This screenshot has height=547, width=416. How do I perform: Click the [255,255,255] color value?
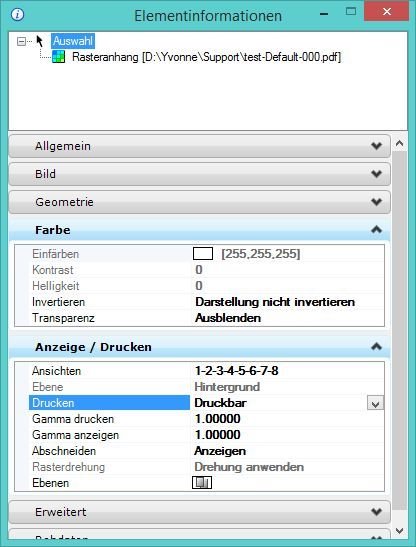tap(261, 254)
